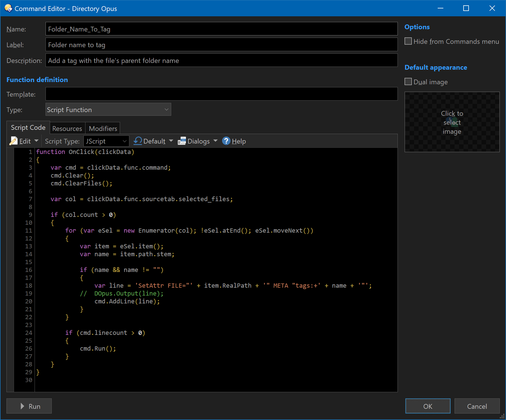Click line 'var cmd = clickData.func.command;'
The width and height of the screenshot is (506, 420).
pyautogui.click(x=111, y=167)
